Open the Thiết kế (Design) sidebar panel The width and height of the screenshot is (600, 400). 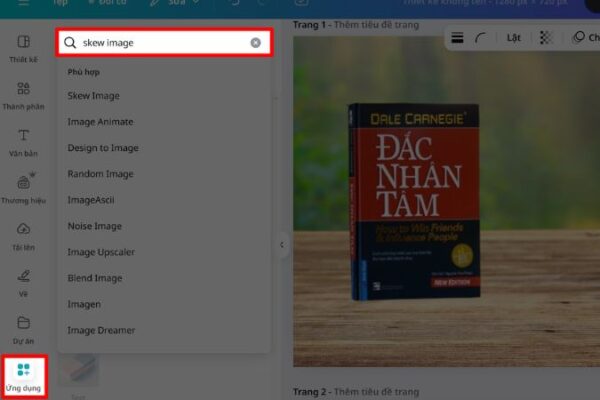[x=23, y=48]
